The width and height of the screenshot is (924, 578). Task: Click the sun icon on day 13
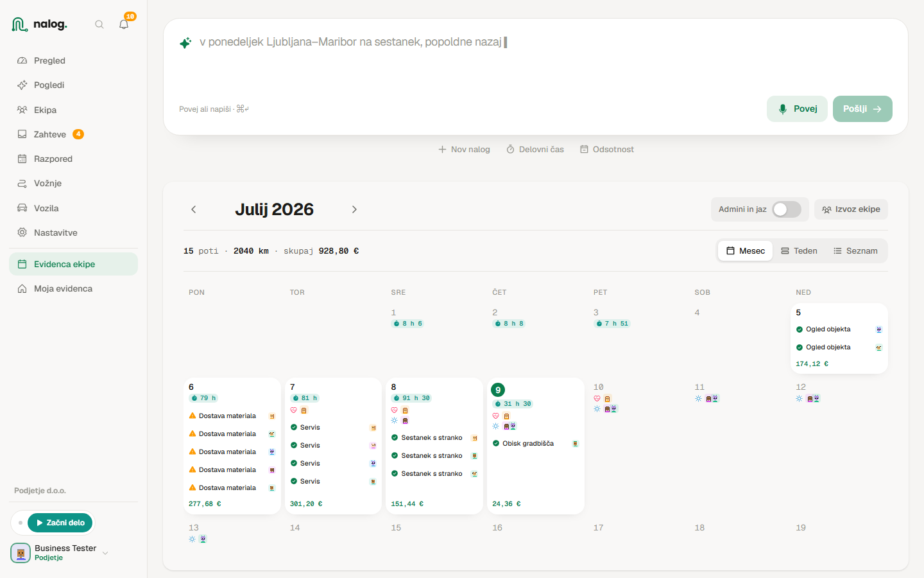click(192, 539)
